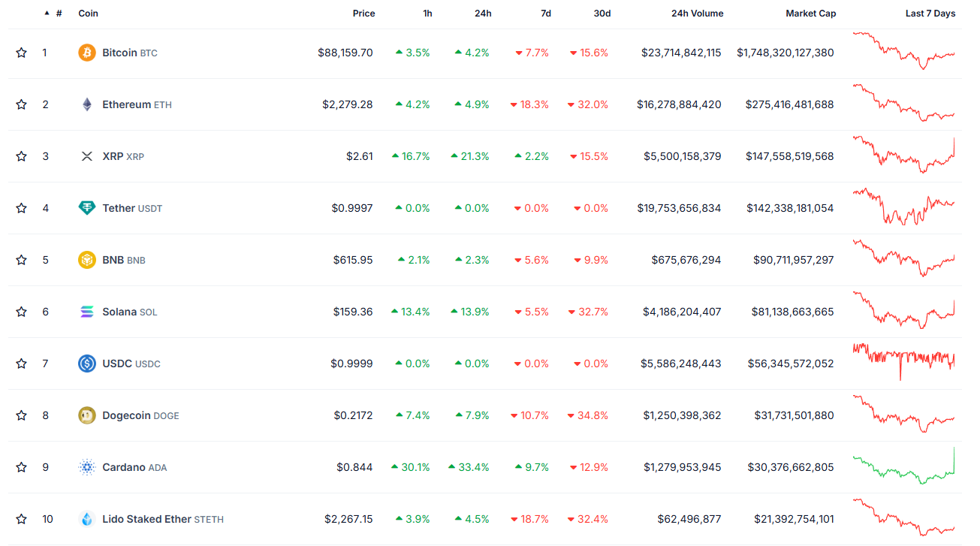Click the XRP logo icon

[x=87, y=156]
